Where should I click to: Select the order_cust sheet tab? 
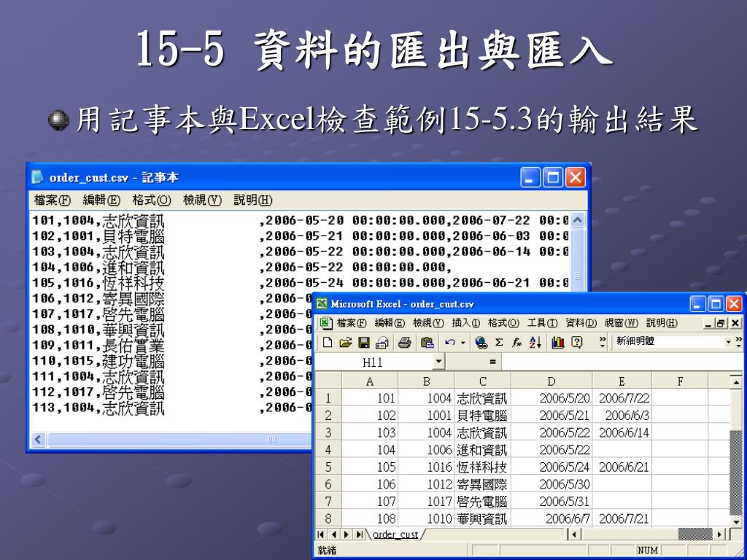point(396,534)
